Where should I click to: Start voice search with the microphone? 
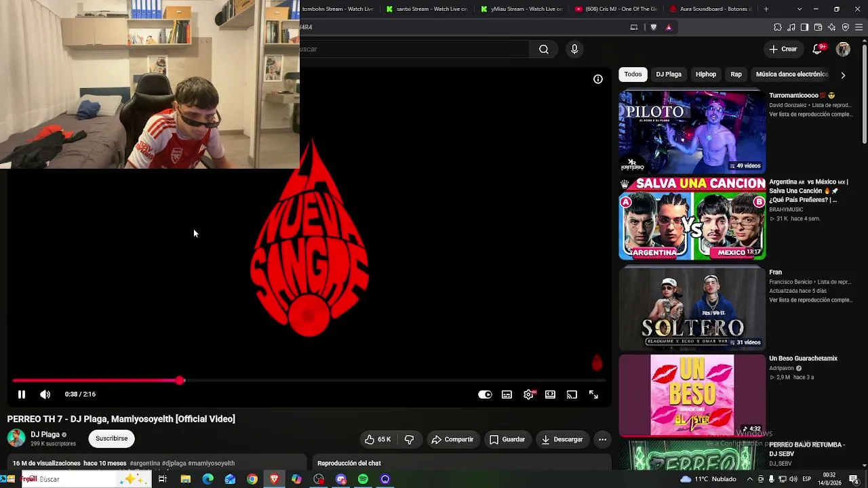[574, 49]
